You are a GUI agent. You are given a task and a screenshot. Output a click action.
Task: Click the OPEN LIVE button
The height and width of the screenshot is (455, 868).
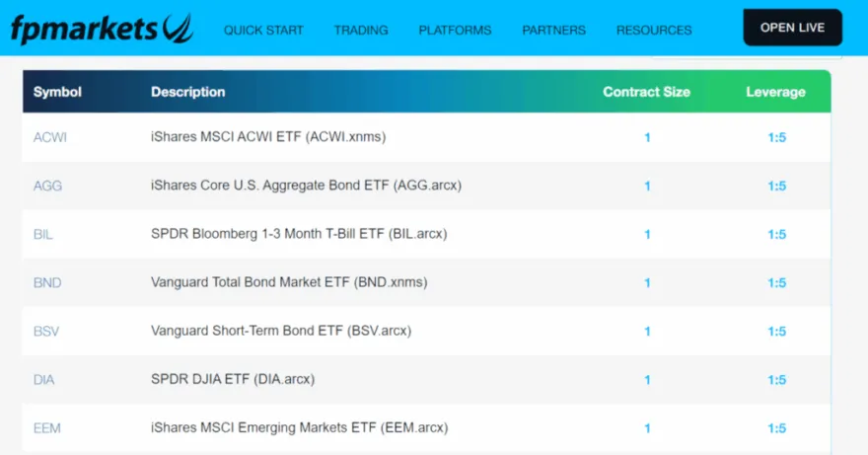[x=793, y=28]
